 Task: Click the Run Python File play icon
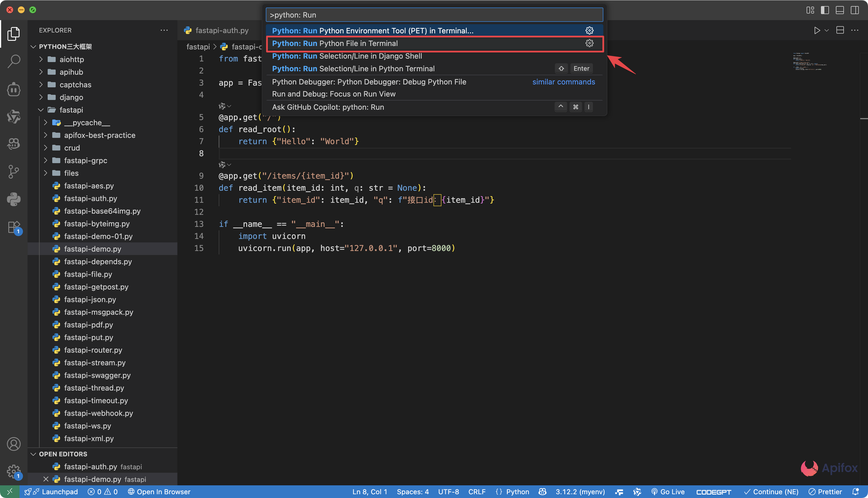pos(817,30)
